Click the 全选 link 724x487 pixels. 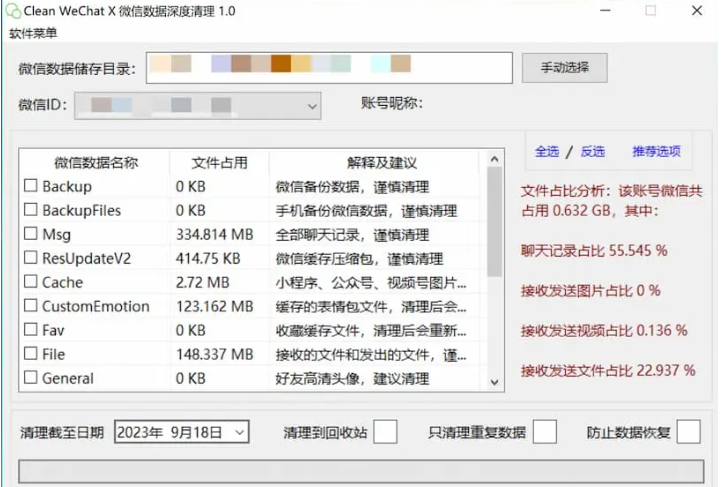click(x=547, y=151)
